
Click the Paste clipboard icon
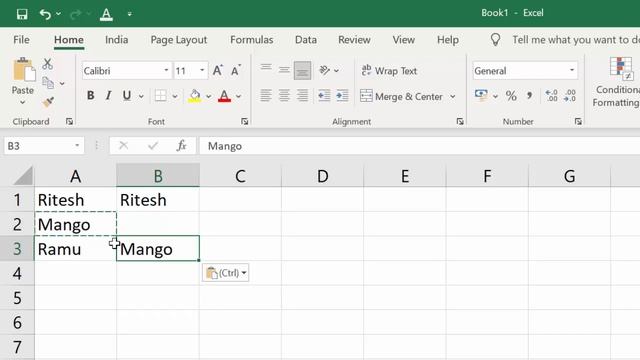coord(24,69)
